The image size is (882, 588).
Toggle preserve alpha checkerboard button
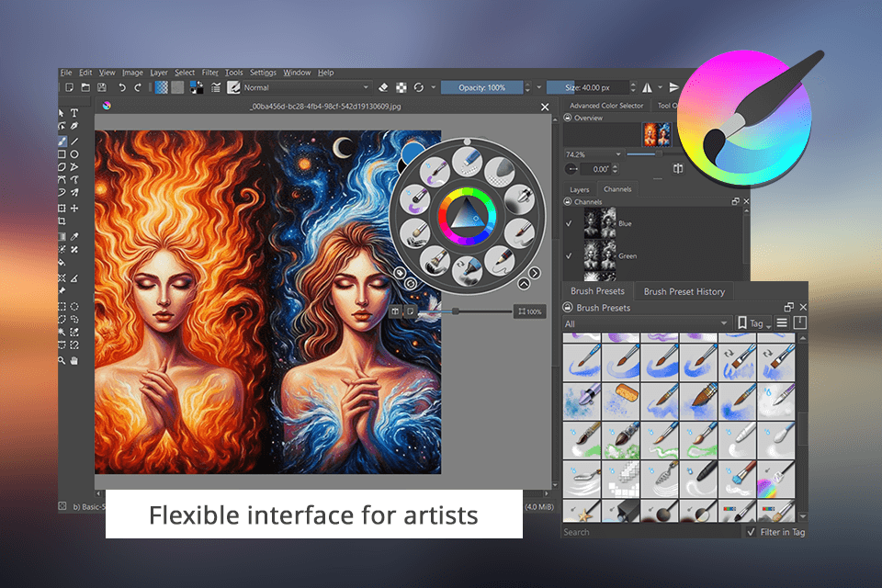point(401,87)
